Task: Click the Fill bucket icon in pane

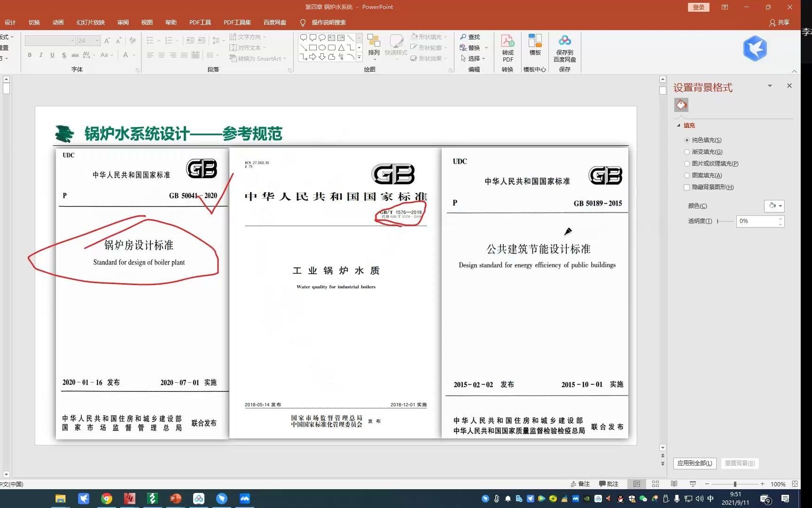Action: (x=681, y=105)
